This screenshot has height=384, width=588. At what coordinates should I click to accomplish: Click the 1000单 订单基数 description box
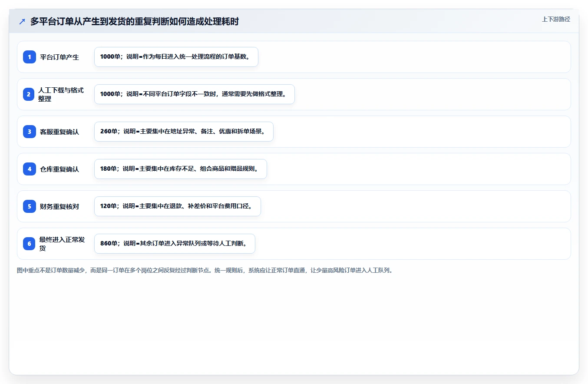(176, 57)
